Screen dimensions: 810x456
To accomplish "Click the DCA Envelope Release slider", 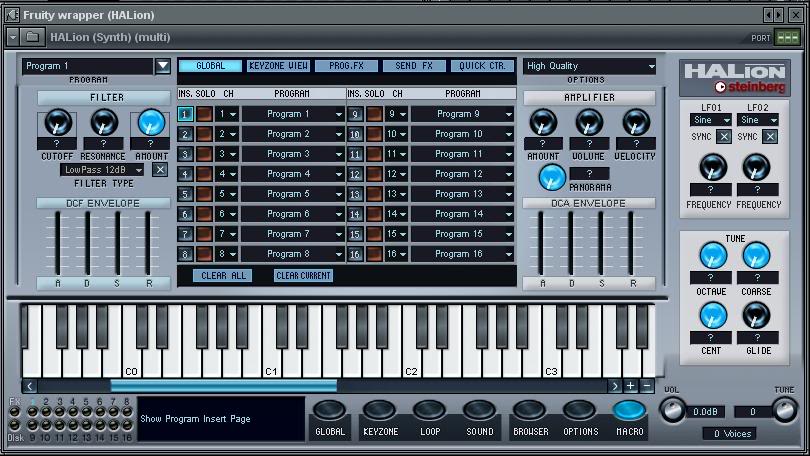I will [631, 244].
